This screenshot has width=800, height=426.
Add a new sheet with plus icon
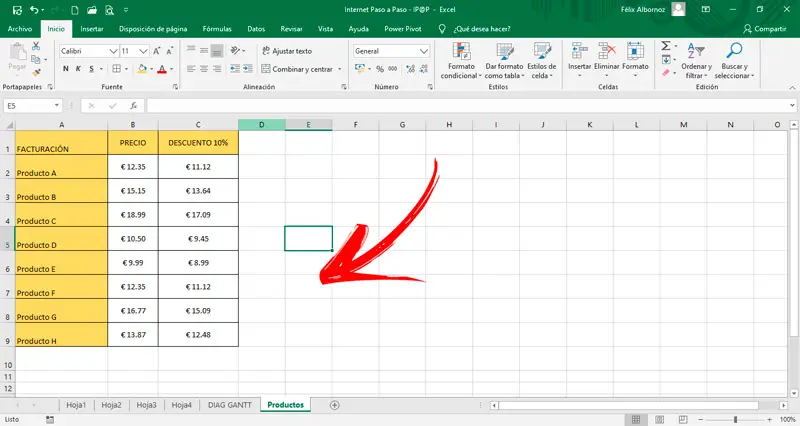(x=334, y=405)
